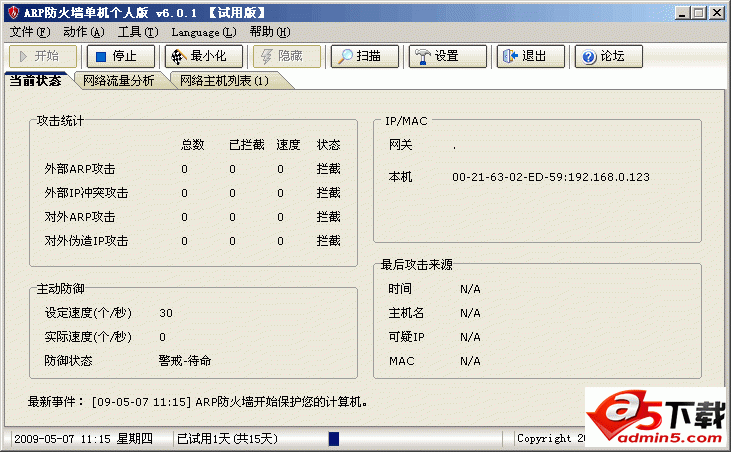This screenshot has width=731, height=452.
Task: Click the blue trial progress indicator
Action: coord(334,439)
